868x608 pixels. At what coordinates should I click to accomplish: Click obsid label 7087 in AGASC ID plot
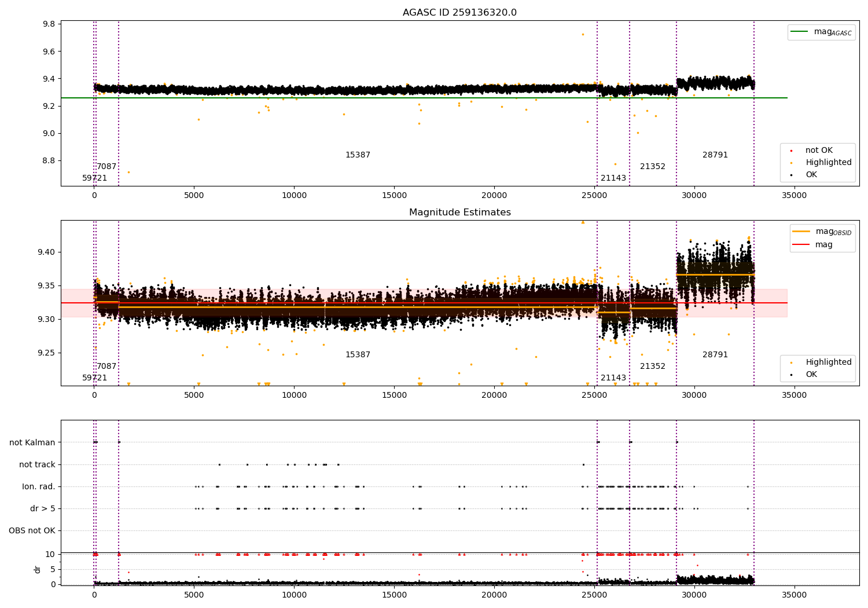[106, 167]
